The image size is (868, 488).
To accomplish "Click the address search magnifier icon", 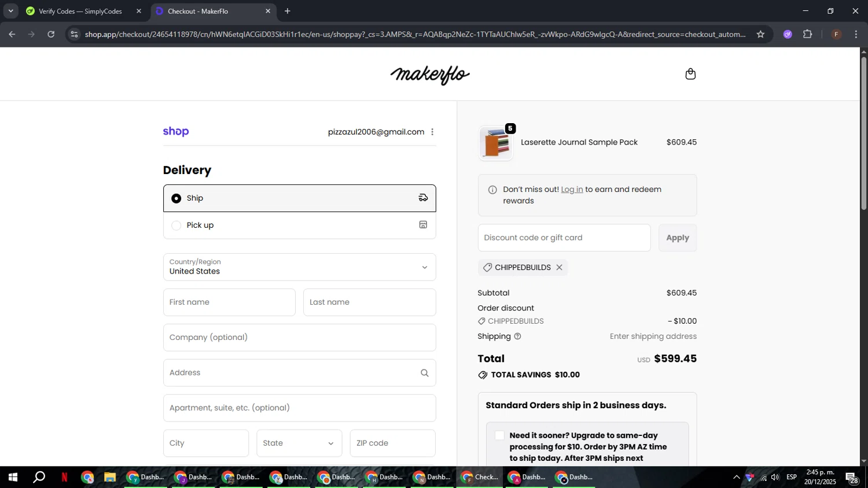I will click(424, 373).
